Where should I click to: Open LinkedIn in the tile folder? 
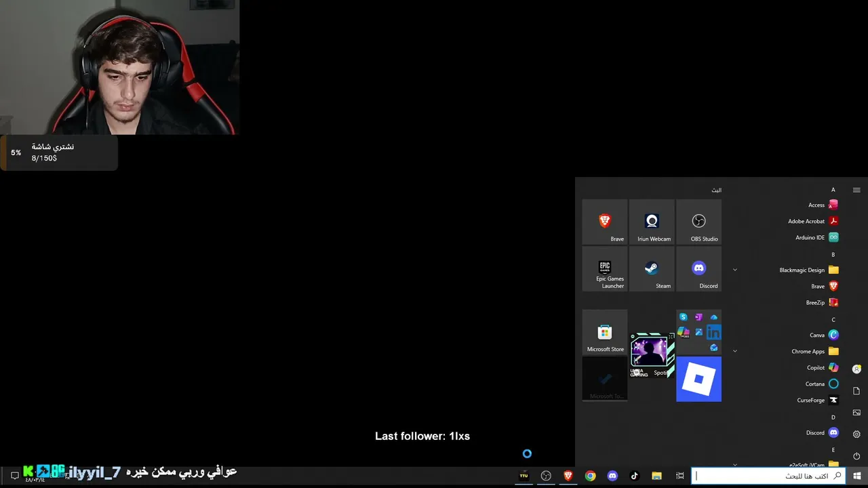[713, 332]
